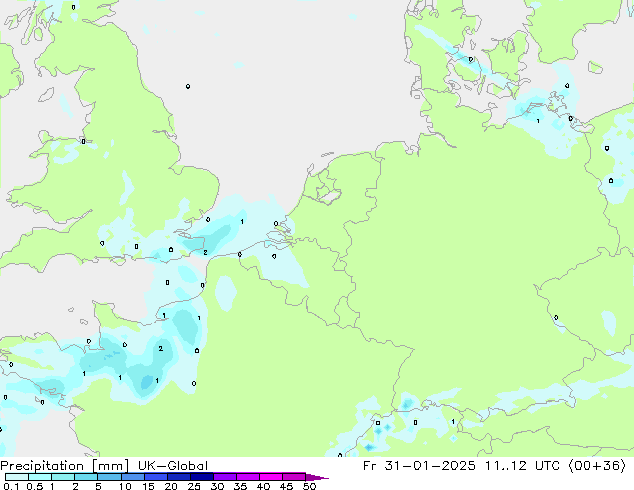Click the legend label '10'
The image size is (634, 490).
click(x=125, y=486)
